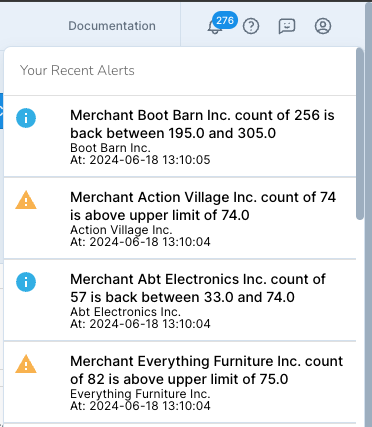Open the Action Village Inc. upper limit alert
Viewport: 372px width, 427px height.
(x=180, y=218)
